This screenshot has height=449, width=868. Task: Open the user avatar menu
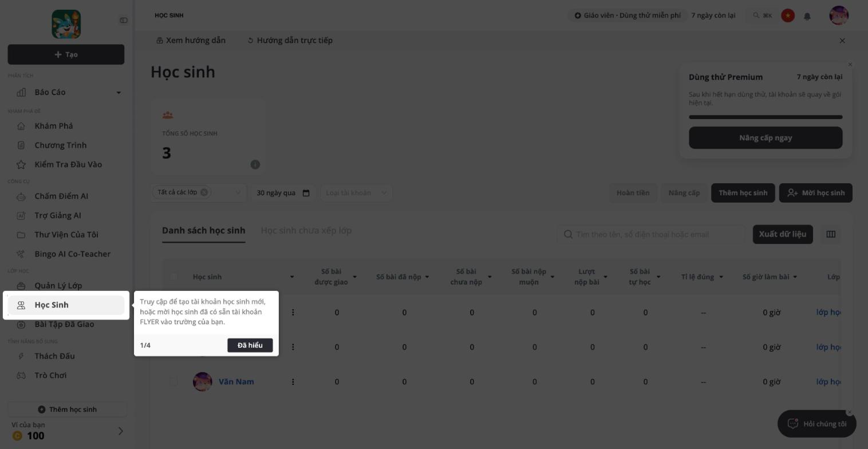pos(839,15)
